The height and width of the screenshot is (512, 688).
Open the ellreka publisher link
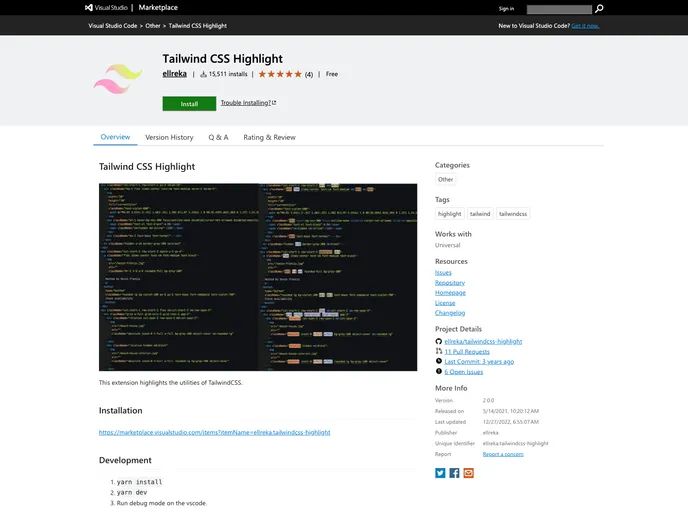[x=175, y=74]
